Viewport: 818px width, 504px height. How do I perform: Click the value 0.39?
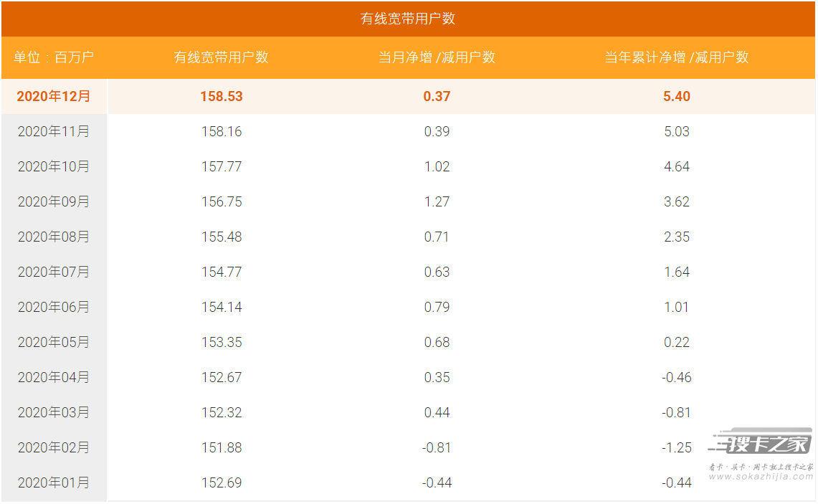click(437, 131)
